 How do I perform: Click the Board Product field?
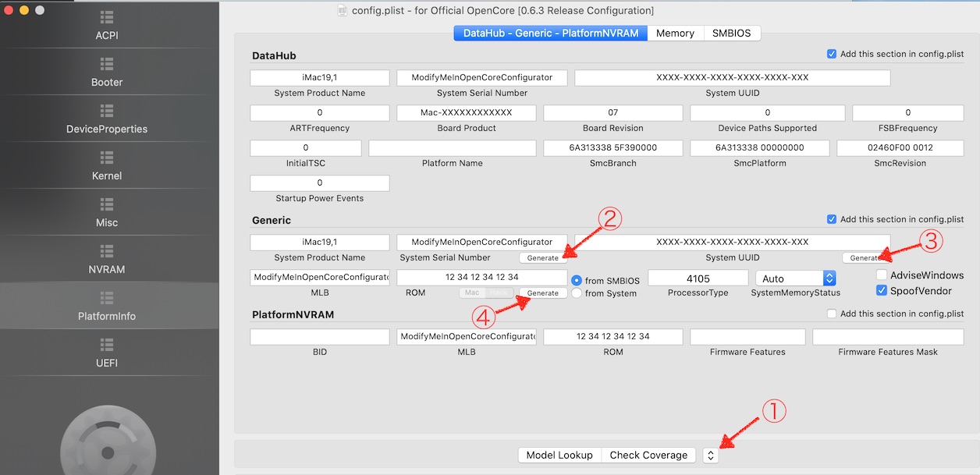tap(467, 113)
